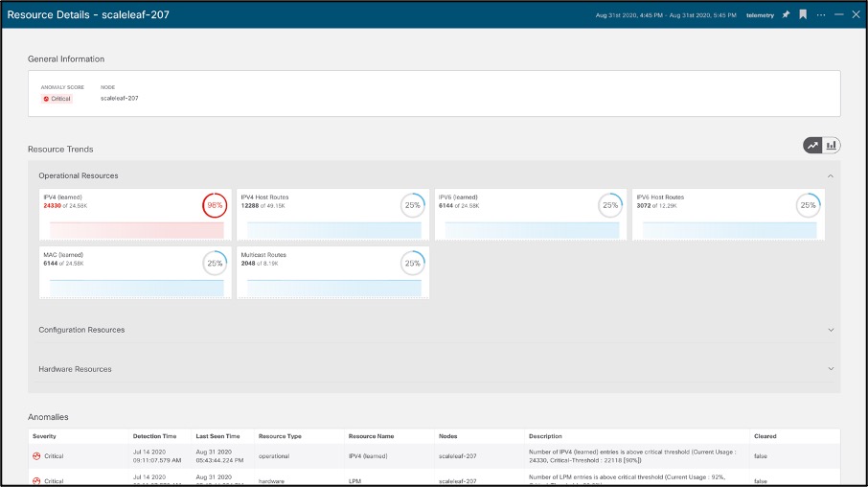Expand the Hardware Resources section
Viewport: 868px width, 487px height.
[831, 369]
